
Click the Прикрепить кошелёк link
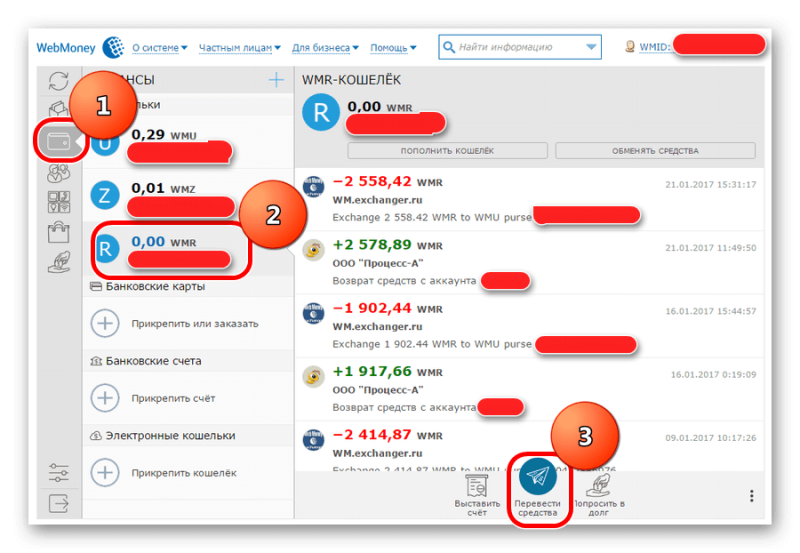(184, 473)
